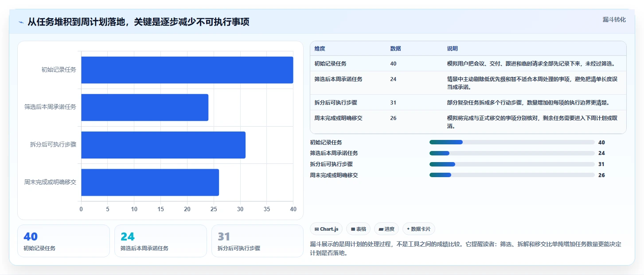The image size is (644, 275).
Task: Click the 拆分后可执行步骤 progress bar
Action: click(512, 164)
